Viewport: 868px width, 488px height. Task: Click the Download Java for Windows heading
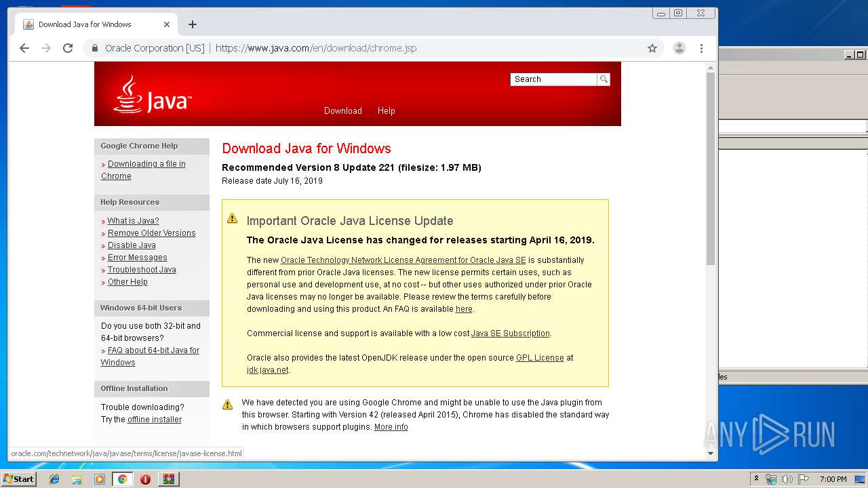[x=307, y=148]
